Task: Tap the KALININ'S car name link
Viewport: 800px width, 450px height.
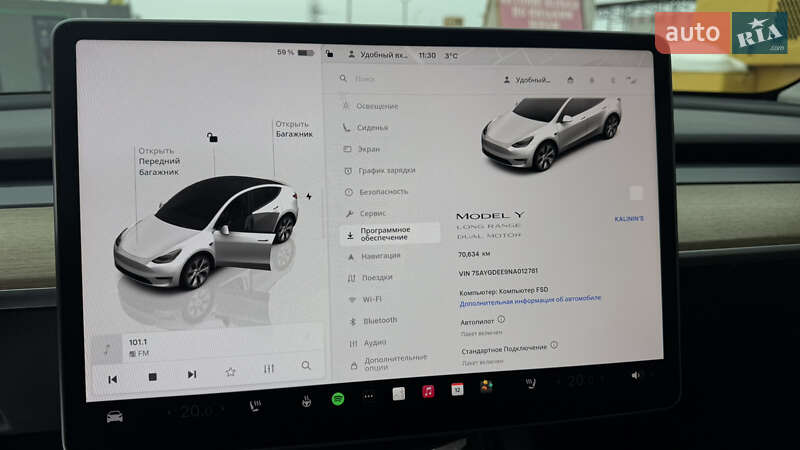Action: (629, 218)
